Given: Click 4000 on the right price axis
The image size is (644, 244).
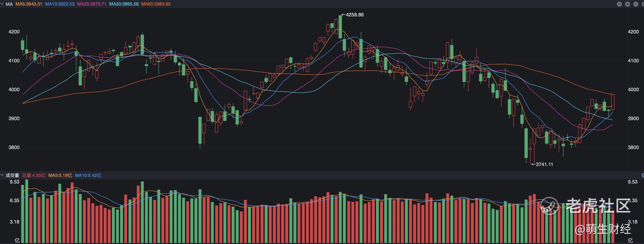Looking at the screenshot, I should [x=633, y=90].
